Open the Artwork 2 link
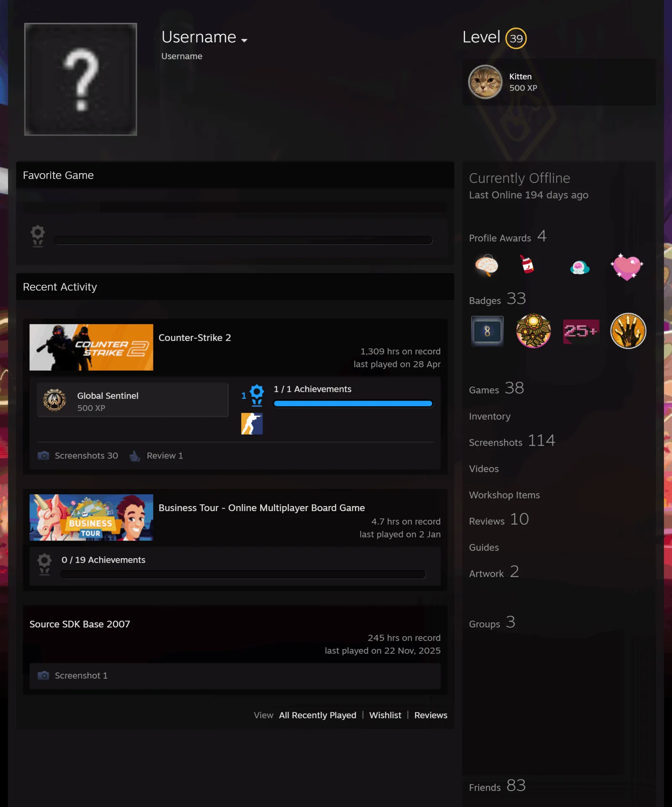The height and width of the screenshot is (807, 672). [x=494, y=572]
